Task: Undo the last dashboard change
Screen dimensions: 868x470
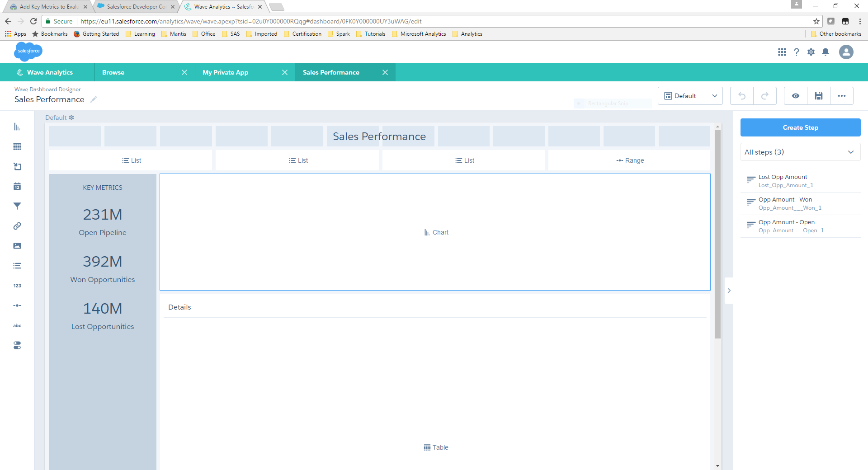Action: 742,96
